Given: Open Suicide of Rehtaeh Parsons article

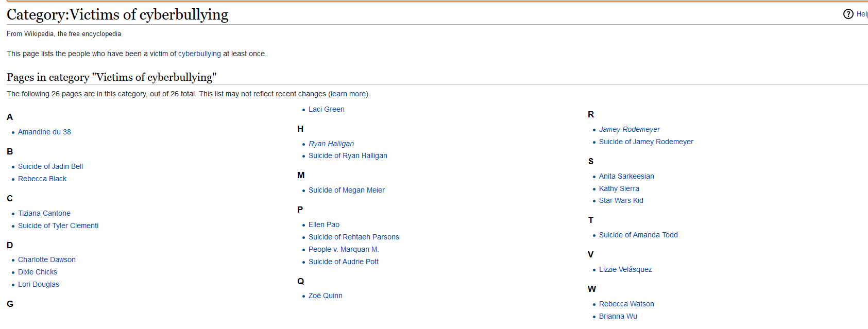Looking at the screenshot, I should pos(354,237).
